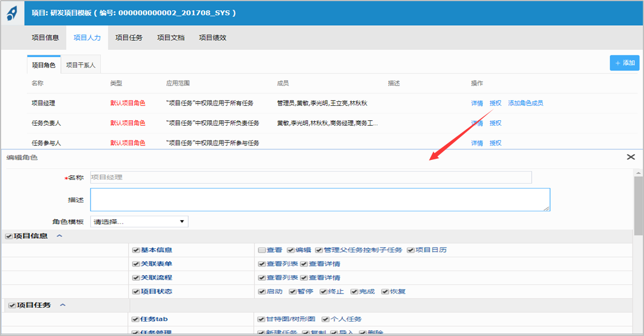Click into the 描述 text area
Screen dimensions: 644x336
point(319,200)
